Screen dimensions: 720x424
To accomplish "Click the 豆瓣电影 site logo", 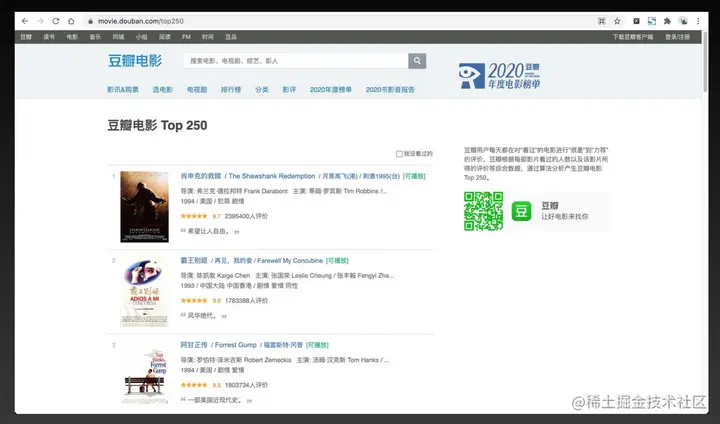I will 135,61.
